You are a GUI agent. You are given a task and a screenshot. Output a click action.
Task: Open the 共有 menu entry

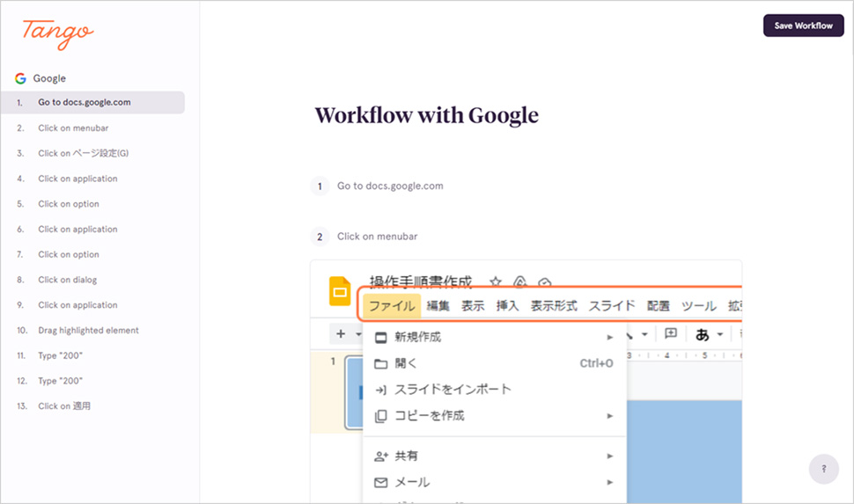(494, 457)
